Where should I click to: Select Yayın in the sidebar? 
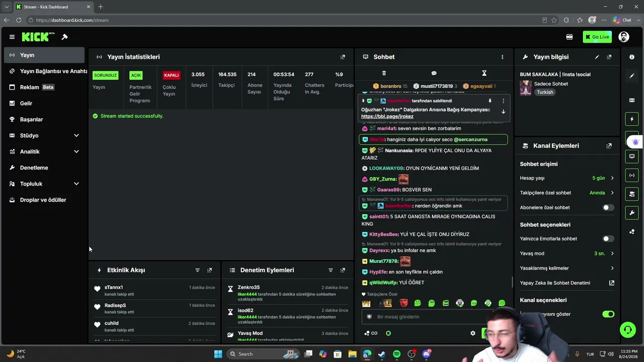pos(45,55)
